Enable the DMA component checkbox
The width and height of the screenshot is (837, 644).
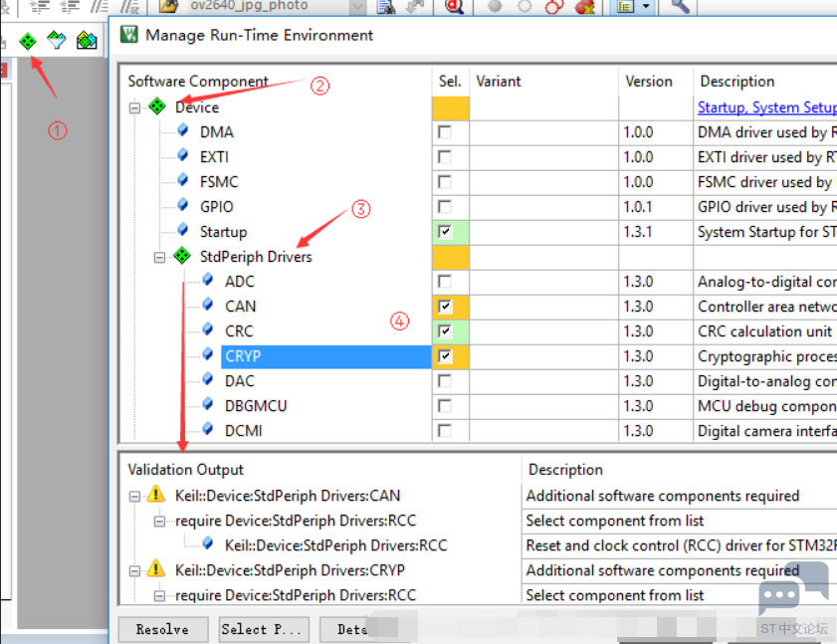click(444, 132)
